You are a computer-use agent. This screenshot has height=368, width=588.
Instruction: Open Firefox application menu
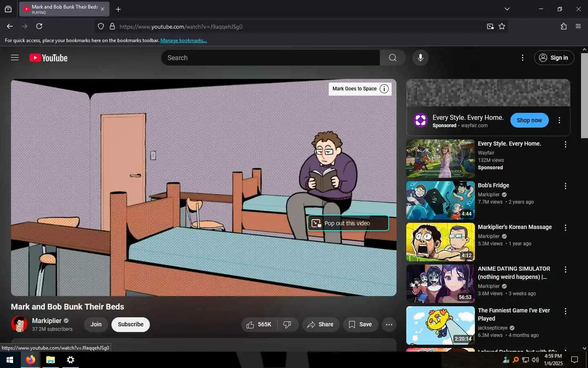(578, 26)
